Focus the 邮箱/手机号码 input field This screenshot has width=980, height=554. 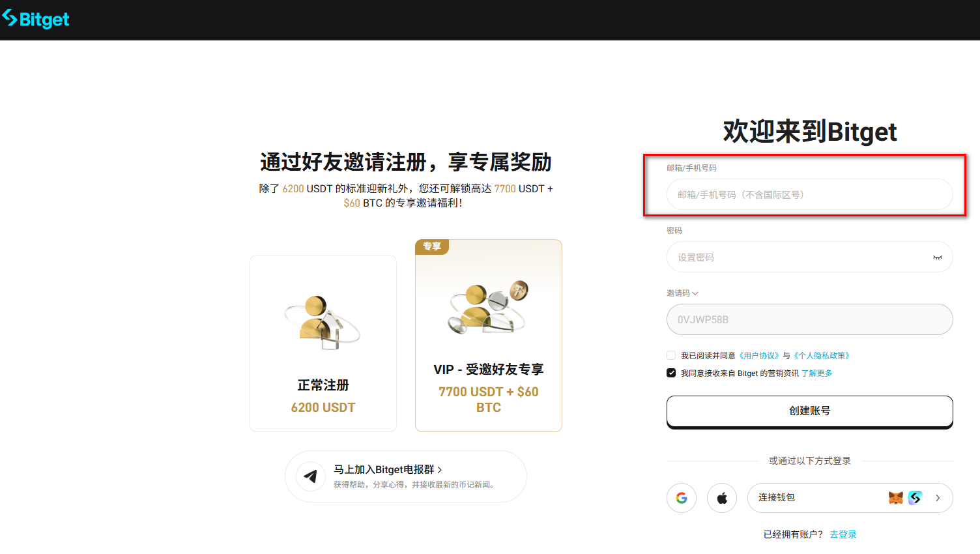(809, 194)
